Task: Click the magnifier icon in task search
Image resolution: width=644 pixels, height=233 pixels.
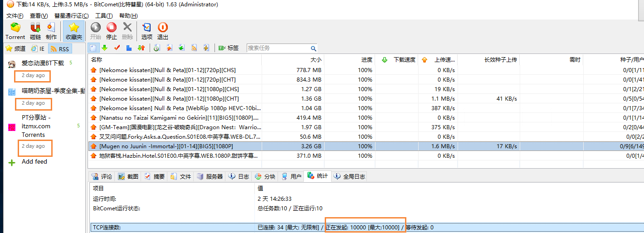Action: pyautogui.click(x=313, y=48)
